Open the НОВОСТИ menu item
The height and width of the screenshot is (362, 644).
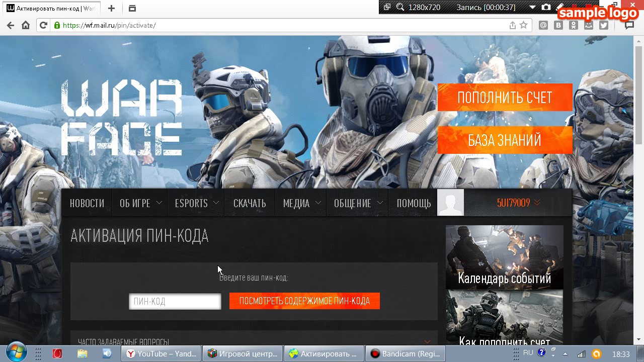coord(87,203)
